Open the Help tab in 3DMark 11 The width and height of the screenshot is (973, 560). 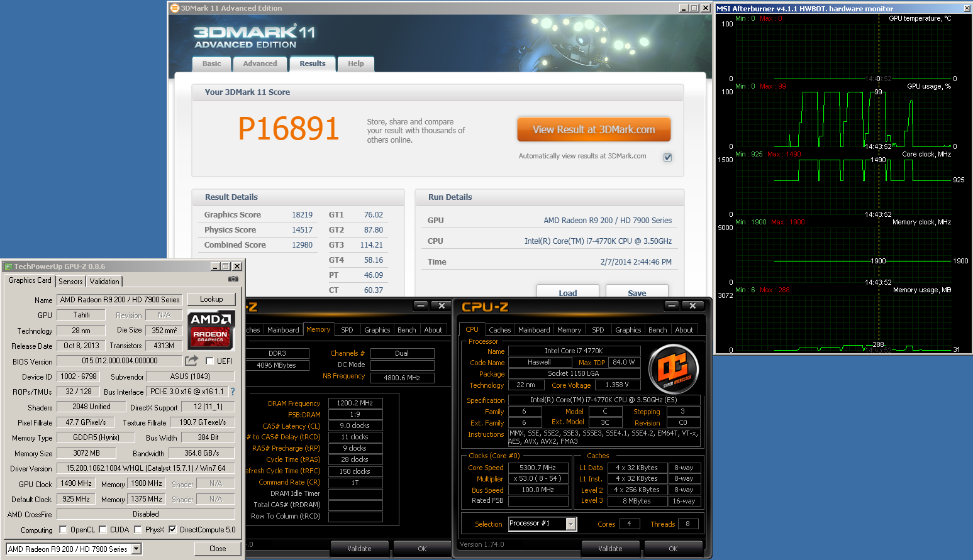356,63
